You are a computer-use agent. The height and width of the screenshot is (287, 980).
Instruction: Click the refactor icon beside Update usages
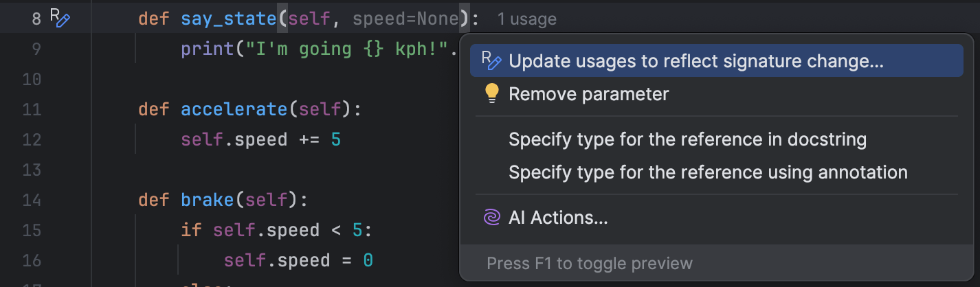(x=491, y=61)
